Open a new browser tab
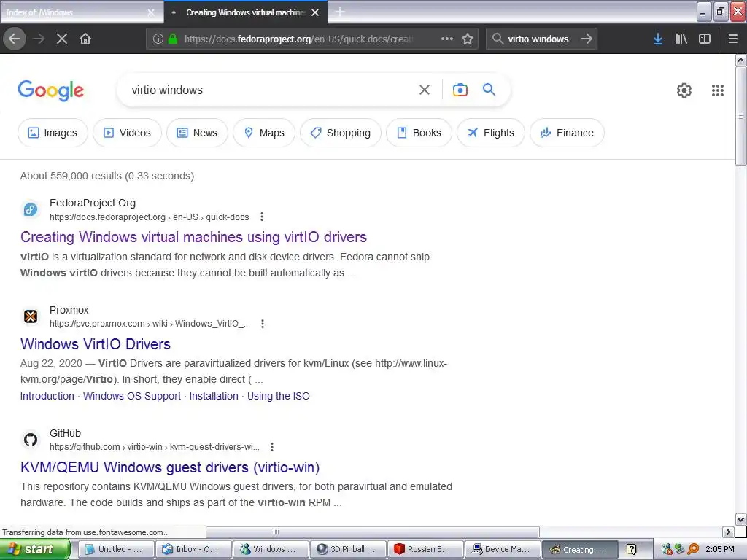This screenshot has width=747, height=560. (340, 12)
